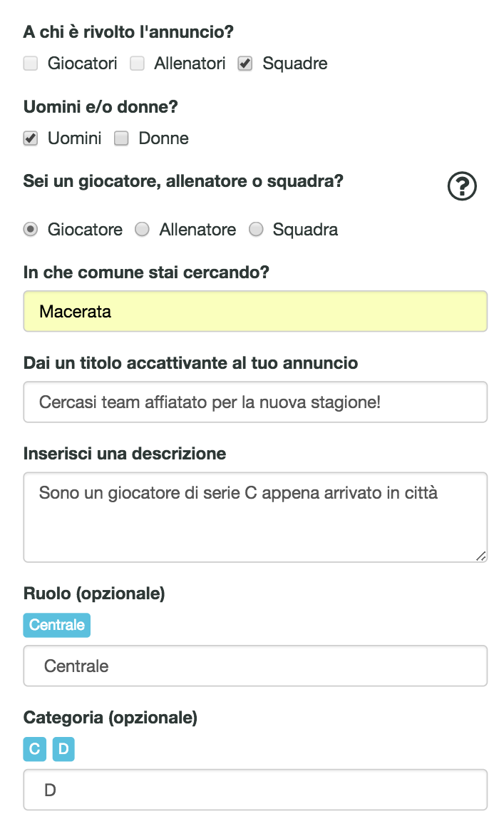This screenshot has height=829, width=504.
Task: Choose the Squadra radio option
Action: [256, 229]
